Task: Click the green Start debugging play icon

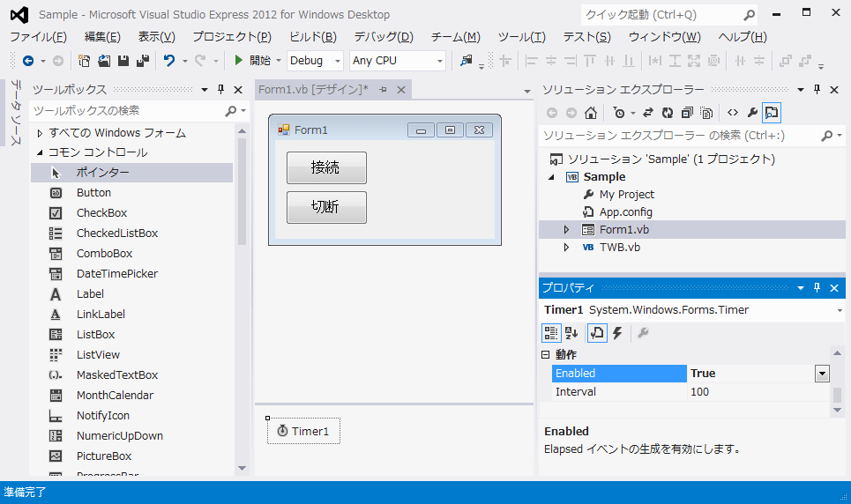Action: pos(238,60)
